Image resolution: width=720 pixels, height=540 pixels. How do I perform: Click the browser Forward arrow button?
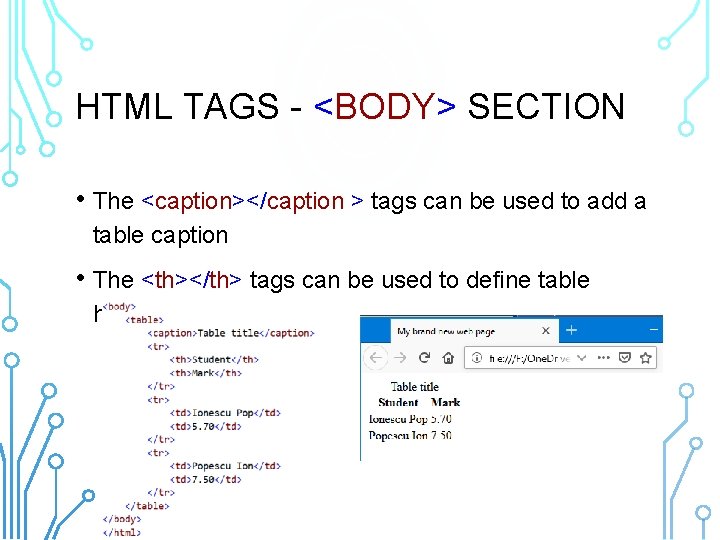click(x=400, y=358)
